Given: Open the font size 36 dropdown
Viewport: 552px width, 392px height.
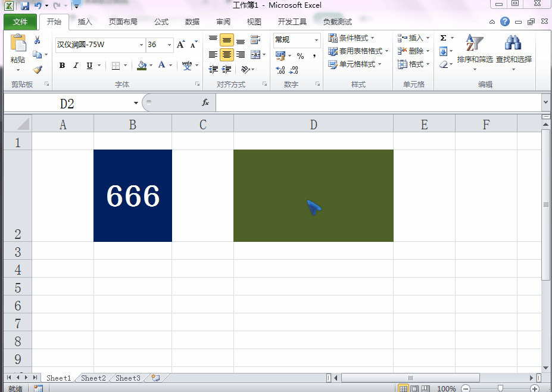Looking at the screenshot, I should click(x=169, y=45).
